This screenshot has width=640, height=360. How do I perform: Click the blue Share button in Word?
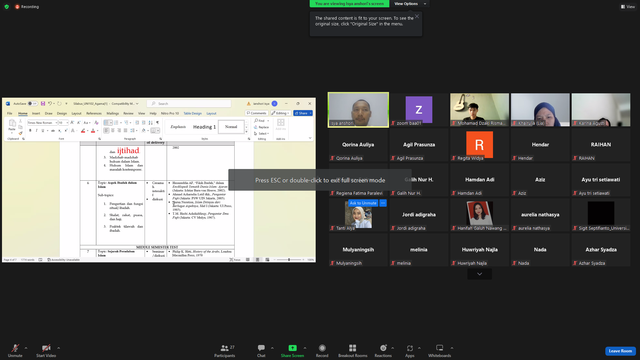[x=303, y=113]
